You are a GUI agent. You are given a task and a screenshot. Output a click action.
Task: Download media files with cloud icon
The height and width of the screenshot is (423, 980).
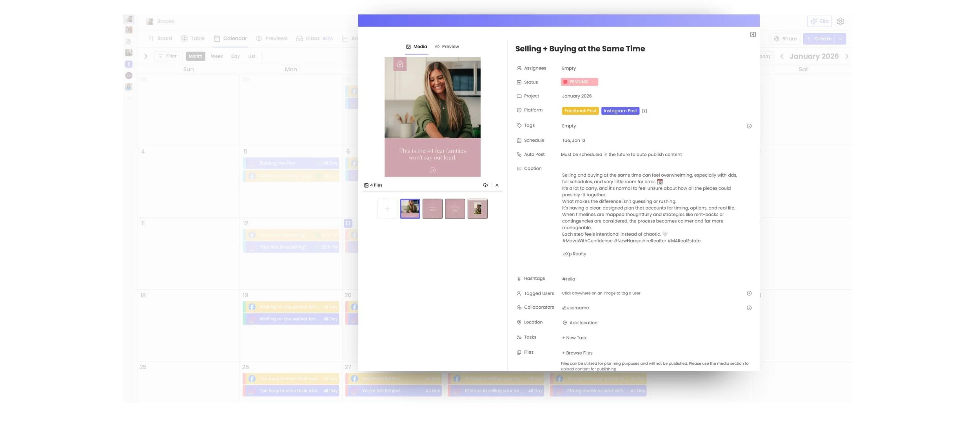coord(485,185)
